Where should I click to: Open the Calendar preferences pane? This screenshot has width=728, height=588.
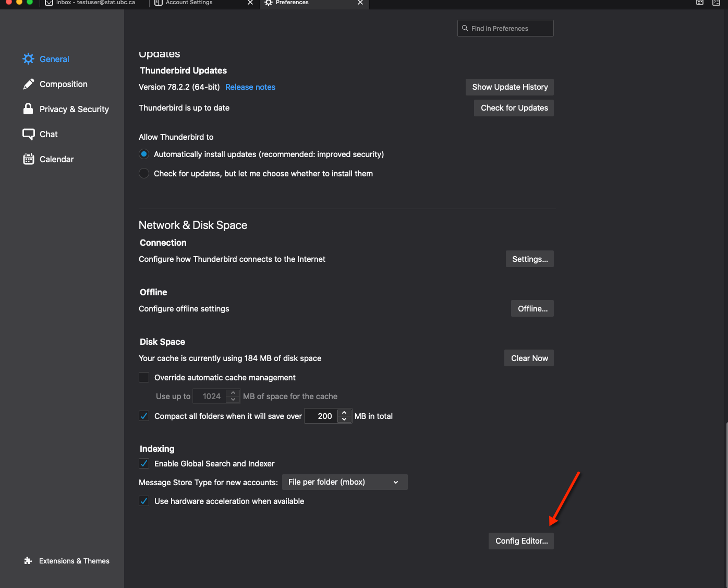pos(48,159)
